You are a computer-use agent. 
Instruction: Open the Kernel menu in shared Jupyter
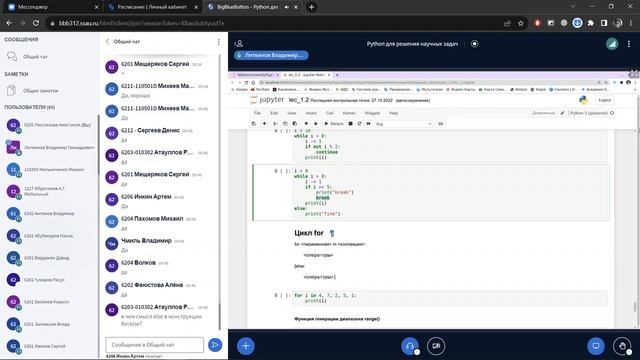pyautogui.click(x=349, y=113)
